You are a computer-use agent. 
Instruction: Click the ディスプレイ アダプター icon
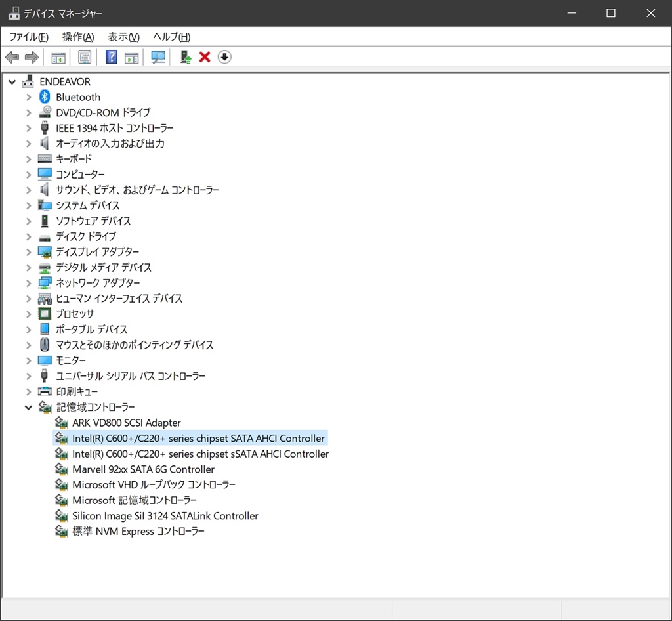pyautogui.click(x=45, y=251)
